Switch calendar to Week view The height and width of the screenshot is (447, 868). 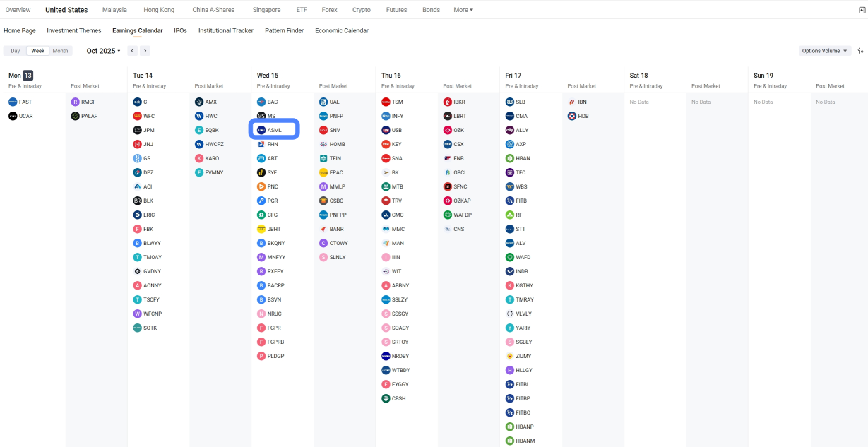[x=38, y=51]
